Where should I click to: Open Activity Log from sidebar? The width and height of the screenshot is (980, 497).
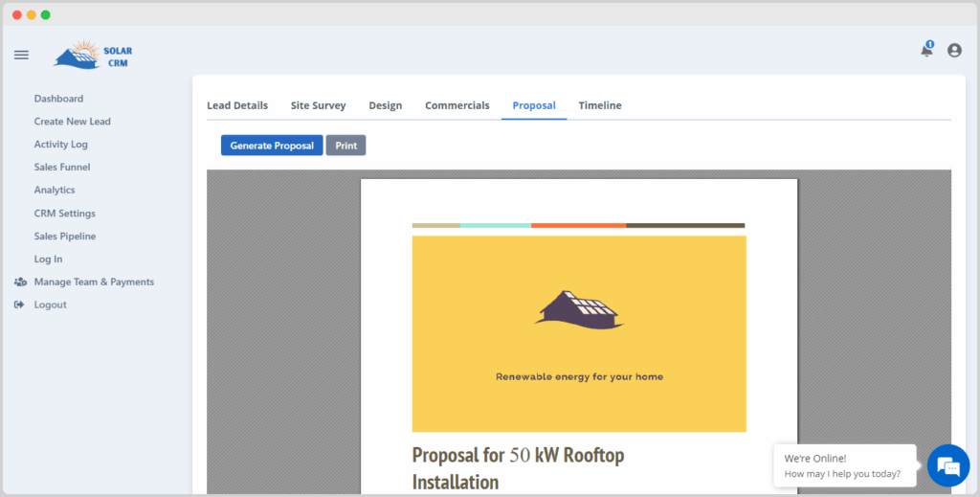[x=60, y=145]
